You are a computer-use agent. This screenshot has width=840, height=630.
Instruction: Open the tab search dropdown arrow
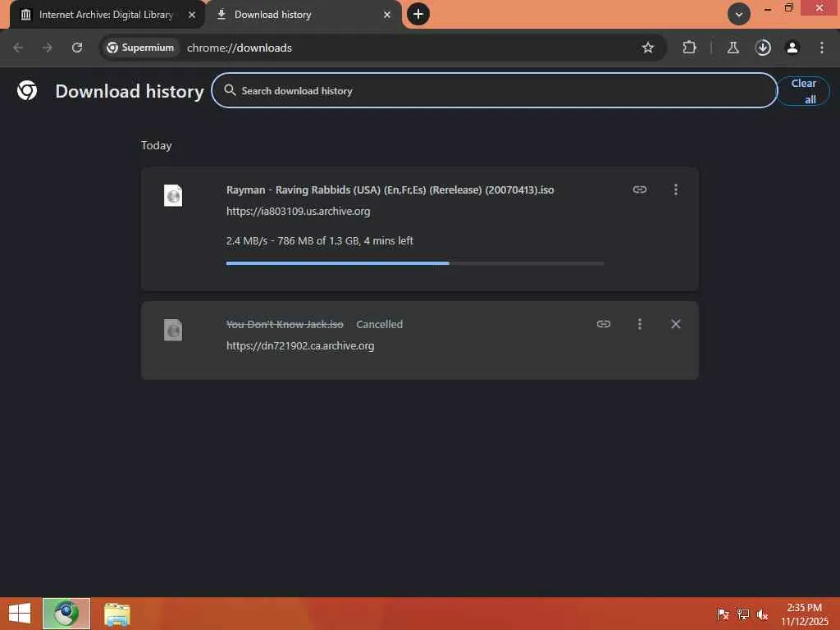pyautogui.click(x=739, y=15)
